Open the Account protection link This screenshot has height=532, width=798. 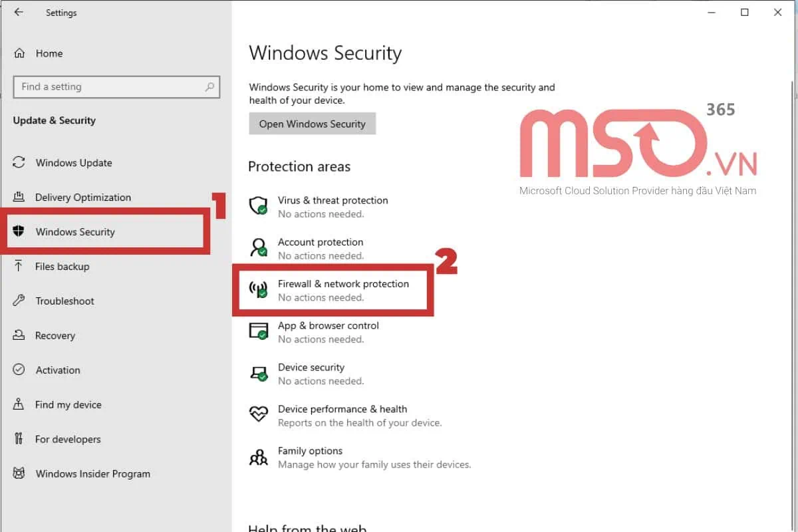click(321, 242)
